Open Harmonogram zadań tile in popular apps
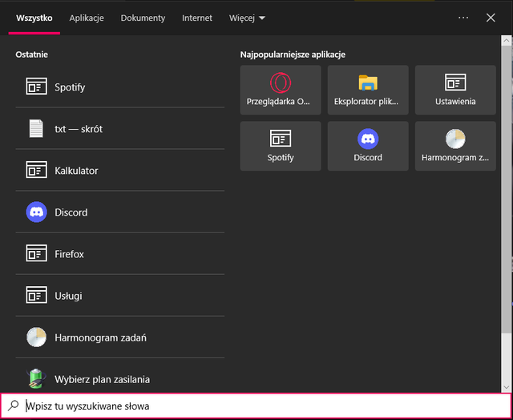 (x=455, y=146)
